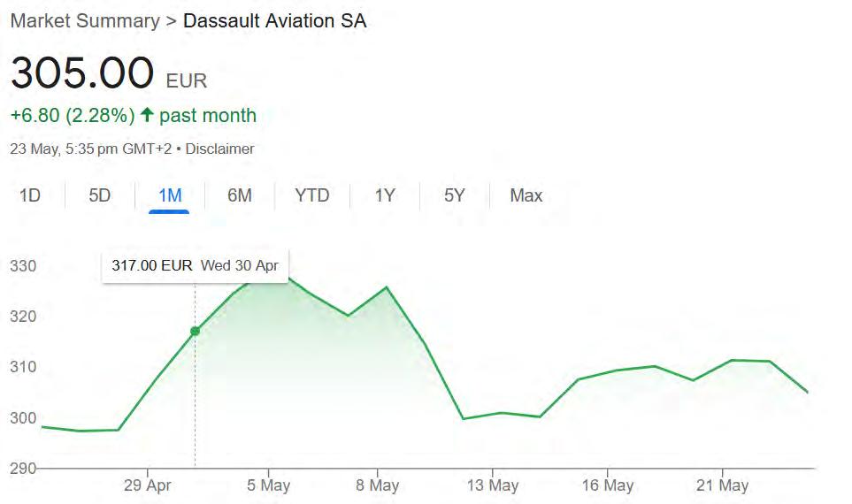The width and height of the screenshot is (852, 504).
Task: Click the +6.80 (2.28%) change text
Action: coord(73,116)
